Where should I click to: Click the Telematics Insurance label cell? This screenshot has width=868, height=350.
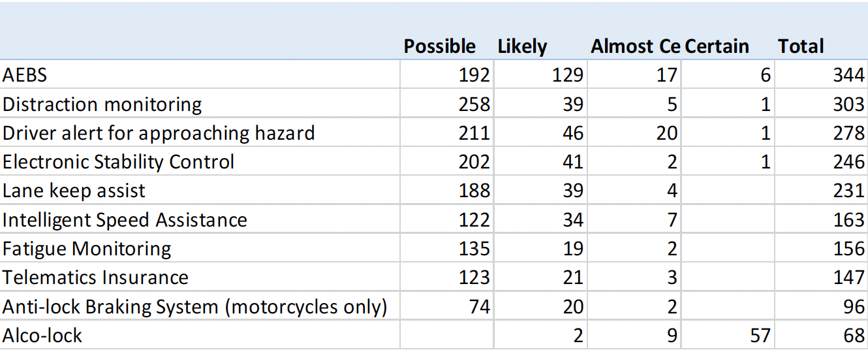click(95, 278)
